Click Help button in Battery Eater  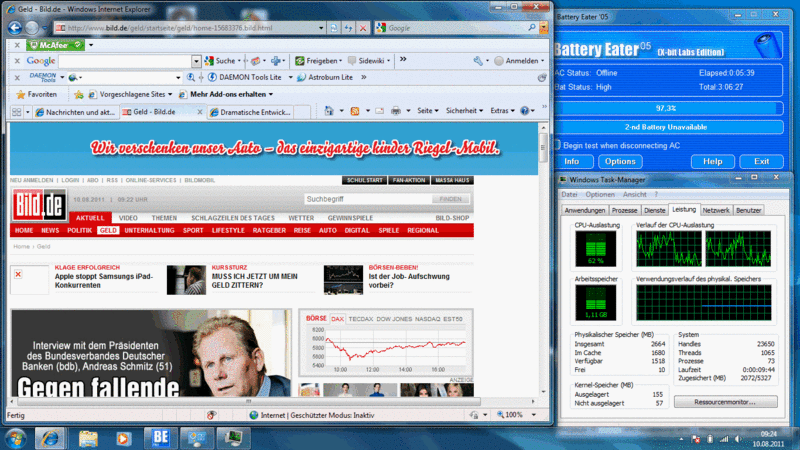coord(713,161)
